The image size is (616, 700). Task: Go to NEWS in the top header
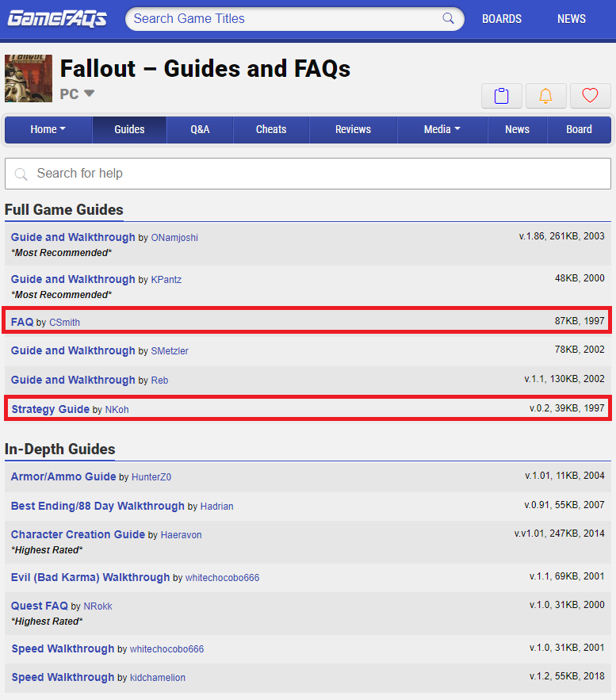pos(572,19)
